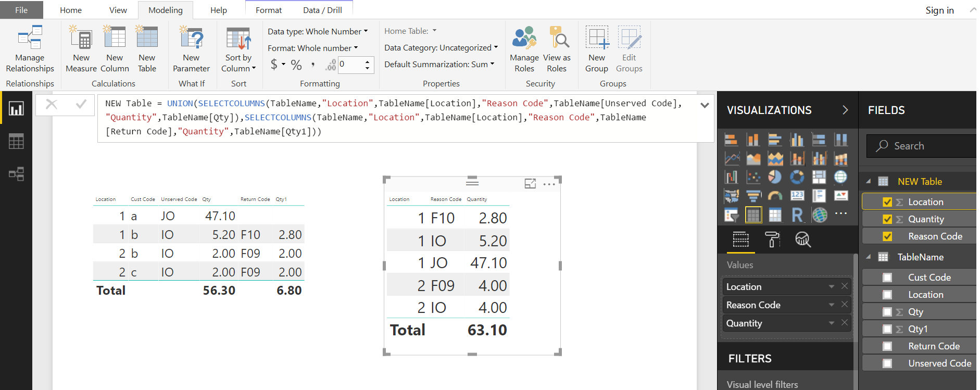Select the pie chart visualization
Viewport: 980px width, 390px height.
(x=775, y=177)
